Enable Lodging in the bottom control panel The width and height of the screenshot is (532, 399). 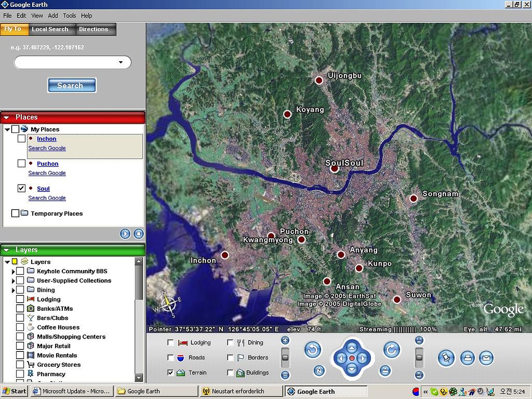(x=170, y=343)
